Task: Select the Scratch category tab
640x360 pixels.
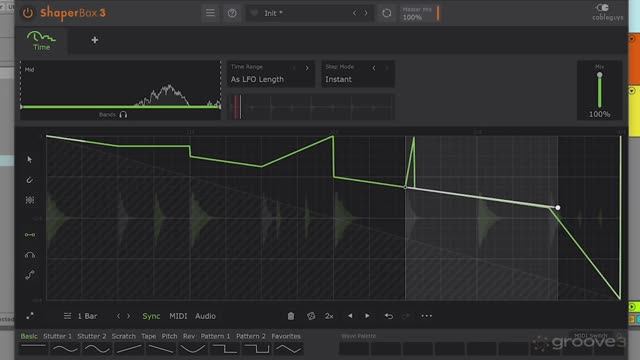Action: click(x=124, y=336)
